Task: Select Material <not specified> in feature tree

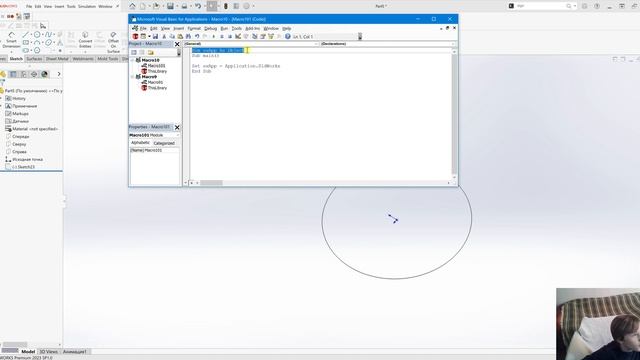Action: [x=32, y=129]
